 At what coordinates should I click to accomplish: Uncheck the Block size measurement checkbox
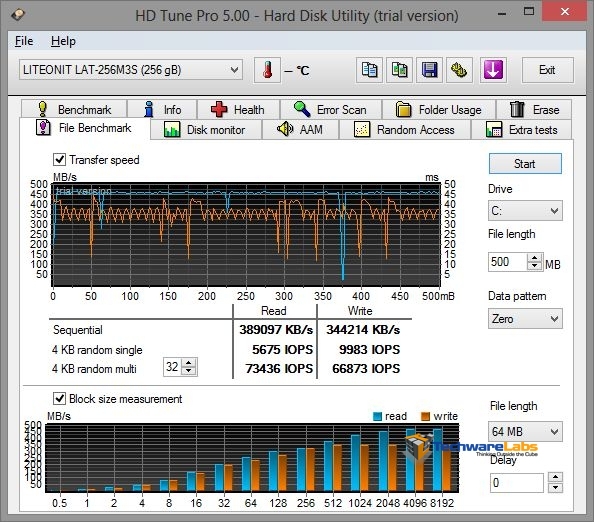[59, 399]
